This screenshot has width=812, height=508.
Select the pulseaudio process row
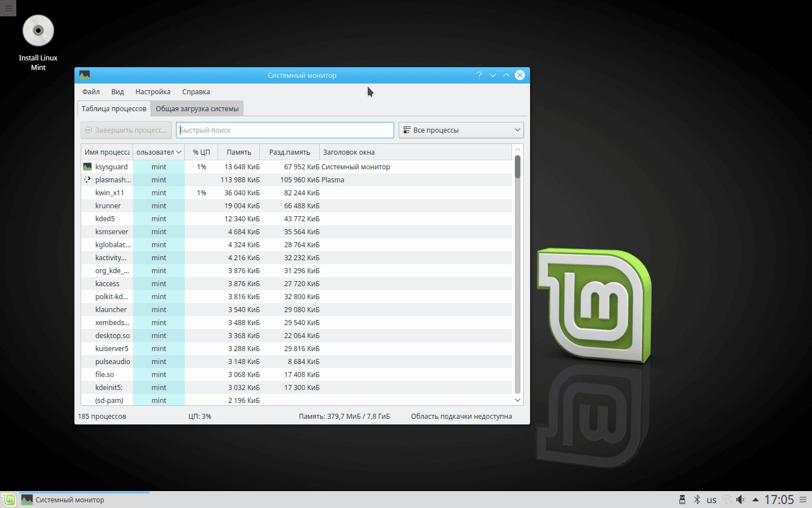click(297, 361)
